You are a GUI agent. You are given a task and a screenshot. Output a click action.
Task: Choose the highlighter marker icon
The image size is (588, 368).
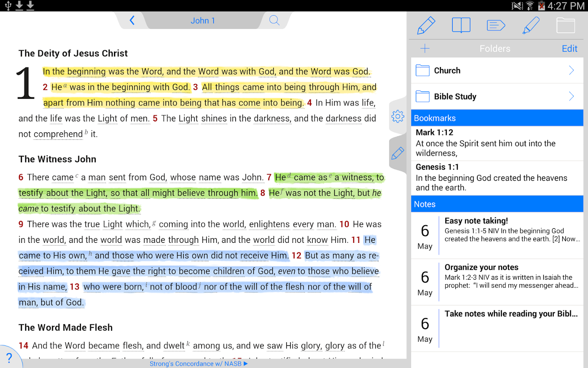[x=531, y=25]
